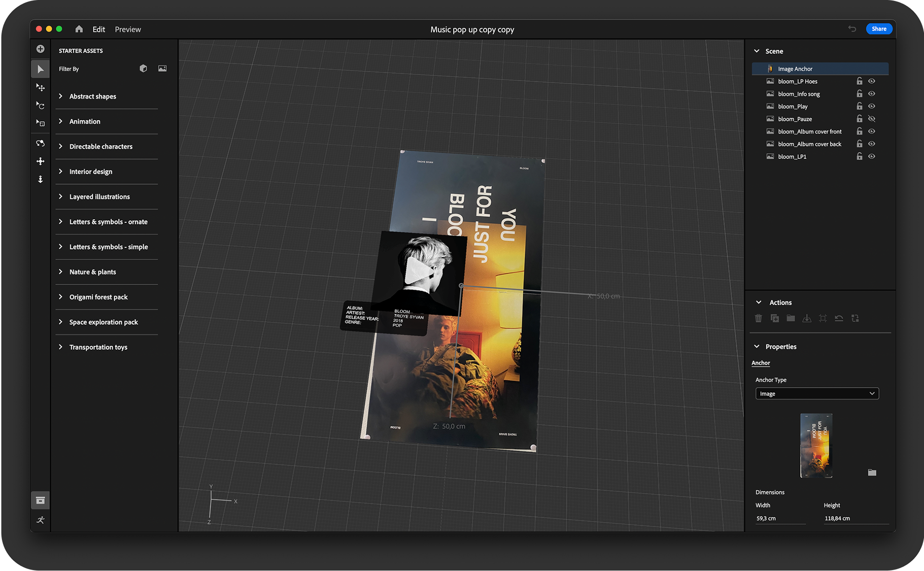Image resolution: width=924 pixels, height=571 pixels.
Task: Select the dolly camera up-down tool
Action: pyautogui.click(x=40, y=179)
